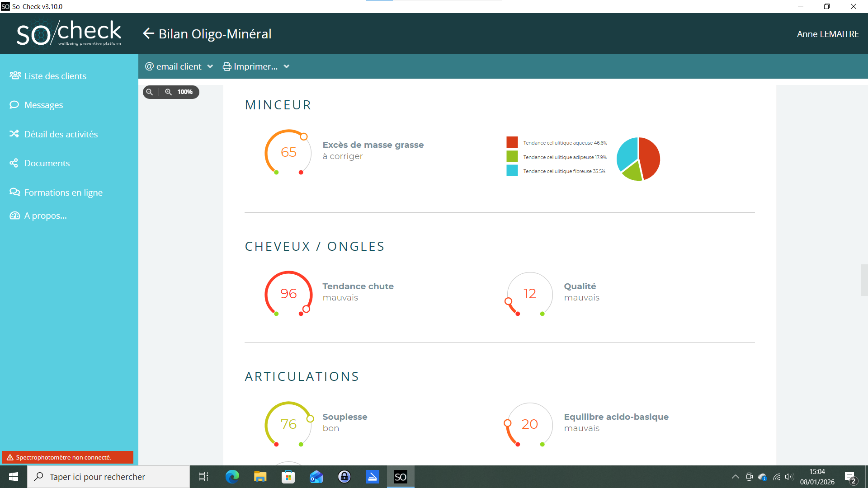Click the Documents share icon
868x488 pixels.
[x=14, y=163]
